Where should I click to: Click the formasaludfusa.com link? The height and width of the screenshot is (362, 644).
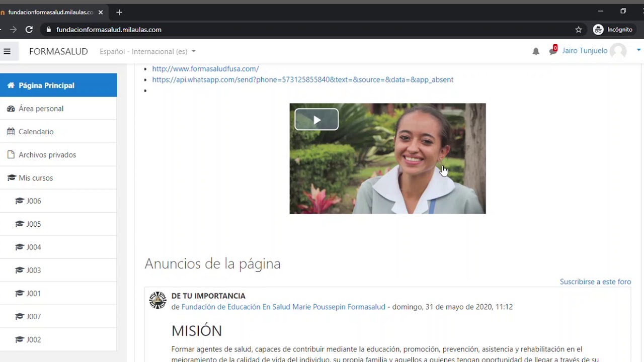click(205, 69)
